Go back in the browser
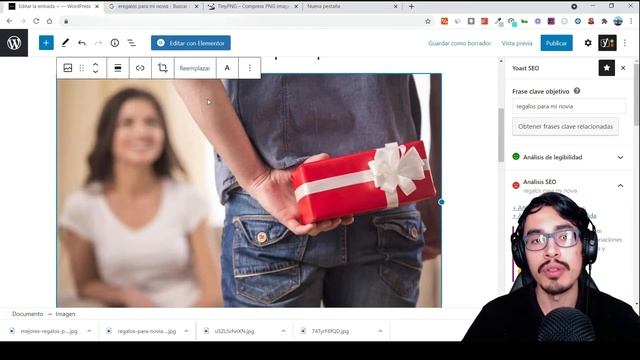The image size is (640, 360). tap(9, 21)
